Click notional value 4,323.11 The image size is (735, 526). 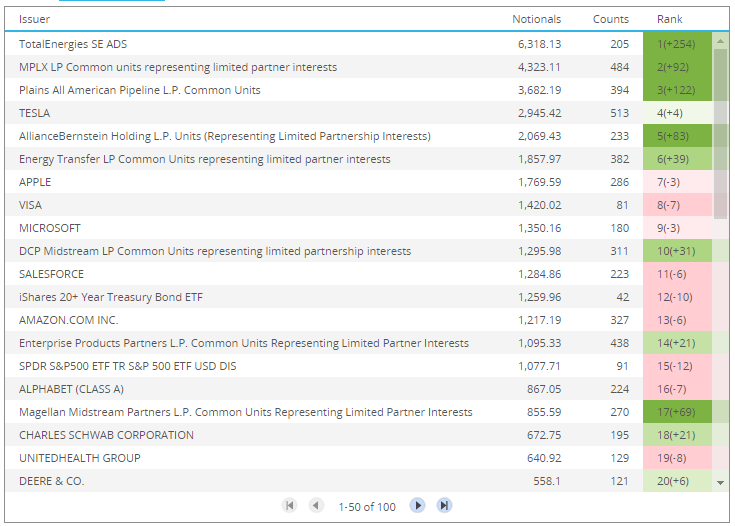tap(540, 67)
